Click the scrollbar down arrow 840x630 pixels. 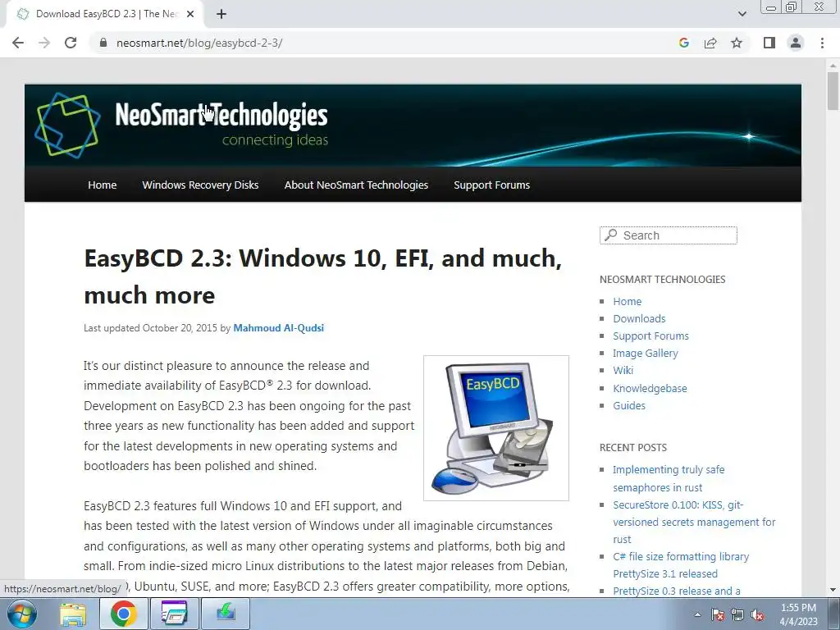(833, 591)
